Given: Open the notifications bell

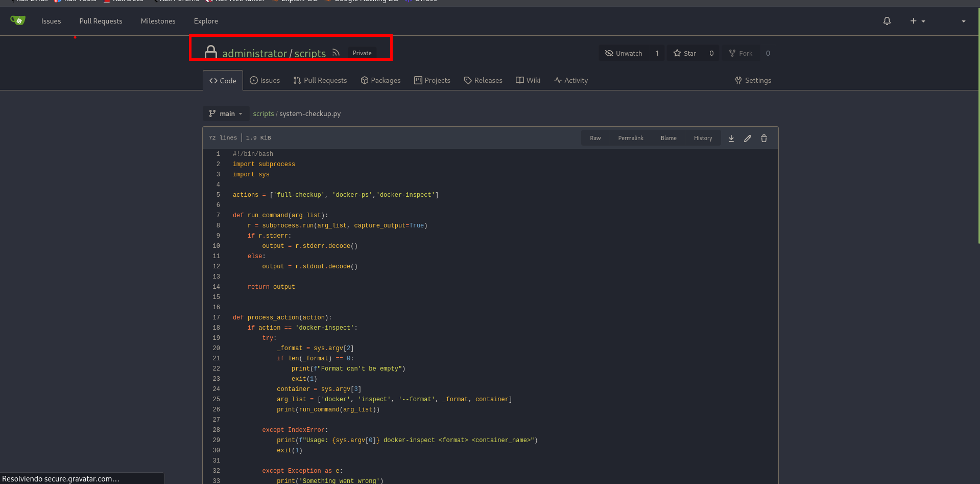Looking at the screenshot, I should [x=887, y=21].
